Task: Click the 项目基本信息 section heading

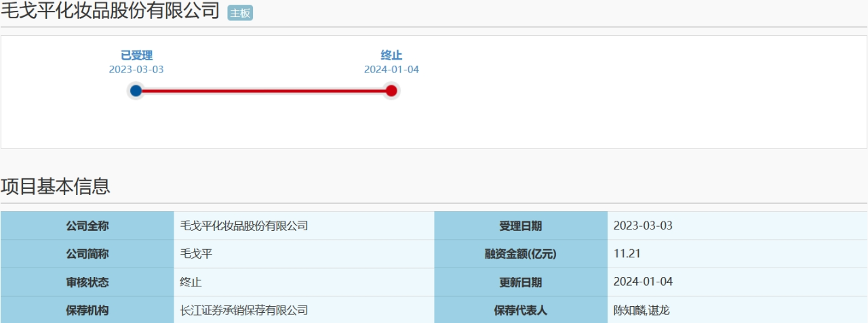Action: click(x=55, y=186)
